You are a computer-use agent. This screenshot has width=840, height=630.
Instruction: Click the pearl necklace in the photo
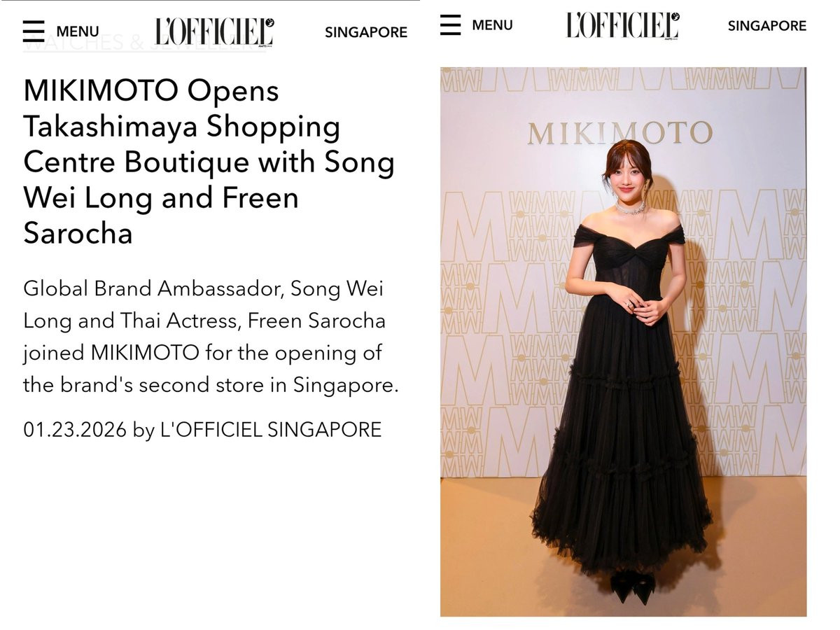631,208
